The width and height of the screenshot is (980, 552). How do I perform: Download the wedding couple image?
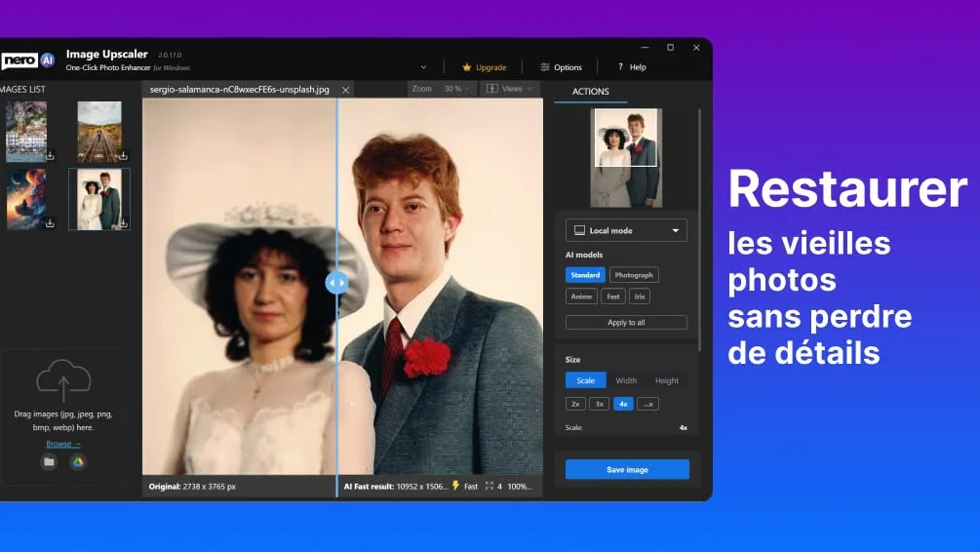[123, 222]
